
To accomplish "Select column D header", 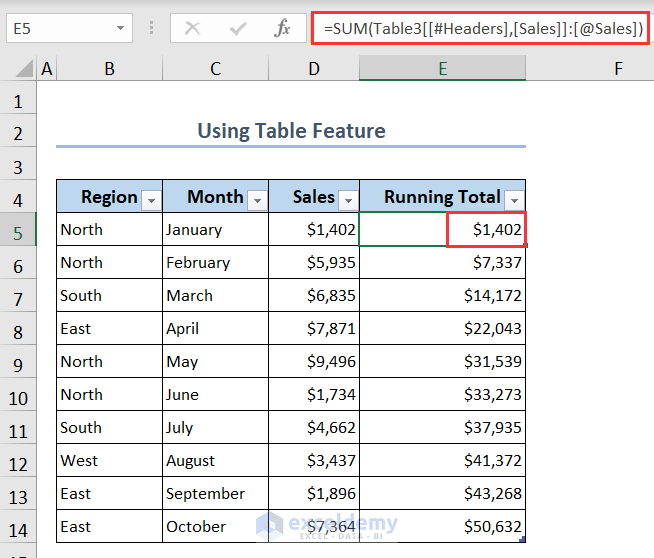I will (314, 68).
